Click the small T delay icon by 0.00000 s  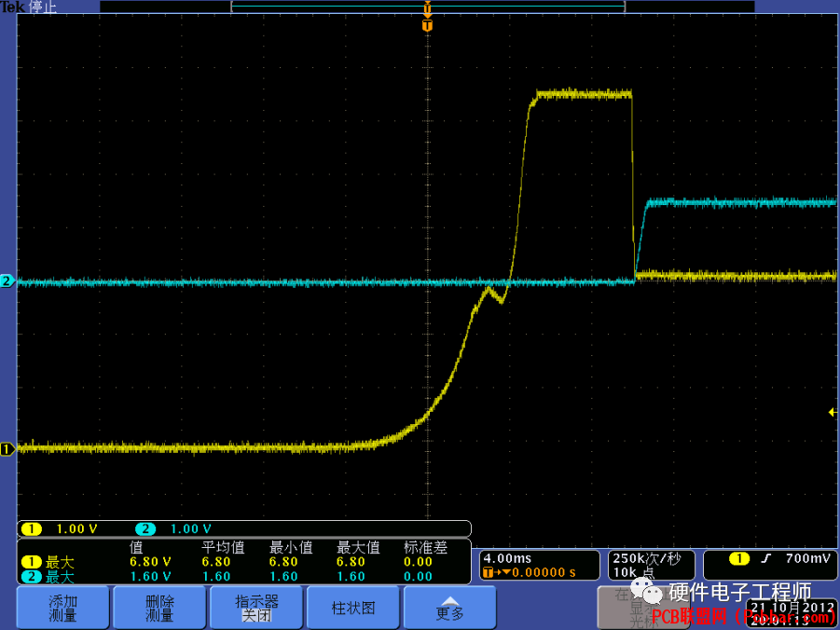488,572
